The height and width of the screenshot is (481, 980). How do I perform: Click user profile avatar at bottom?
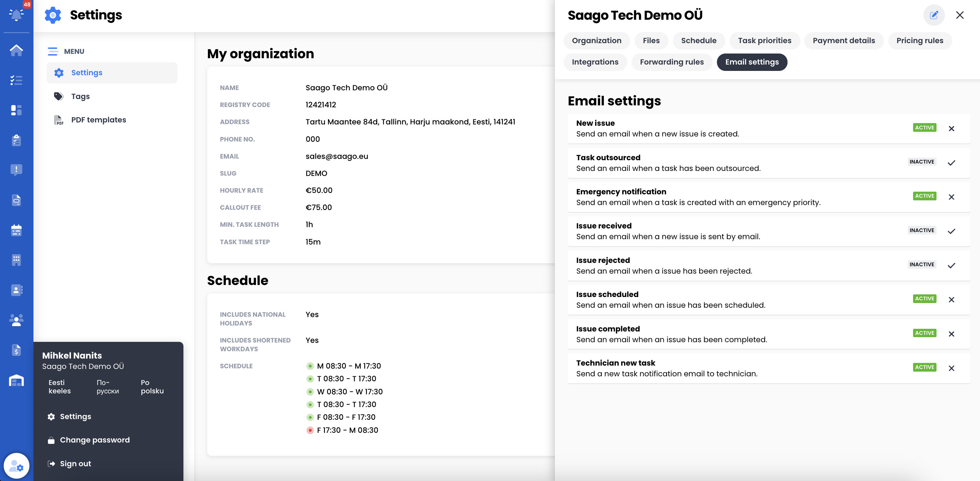tap(16, 465)
